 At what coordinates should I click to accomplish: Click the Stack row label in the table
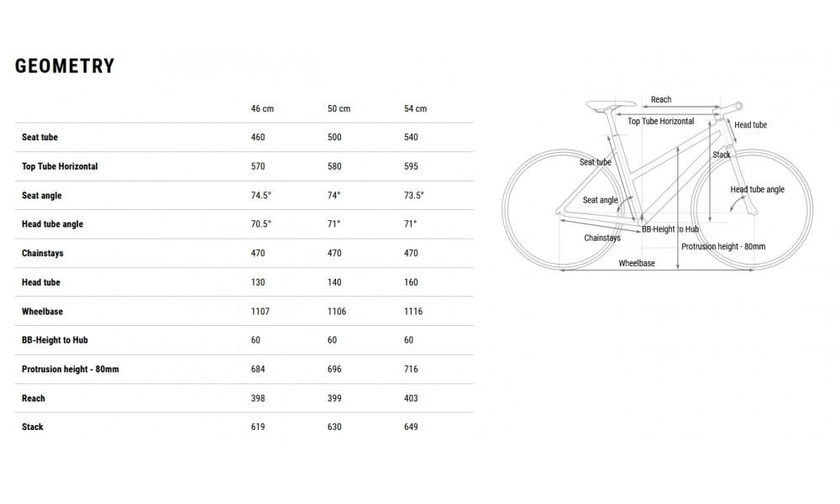(33, 428)
